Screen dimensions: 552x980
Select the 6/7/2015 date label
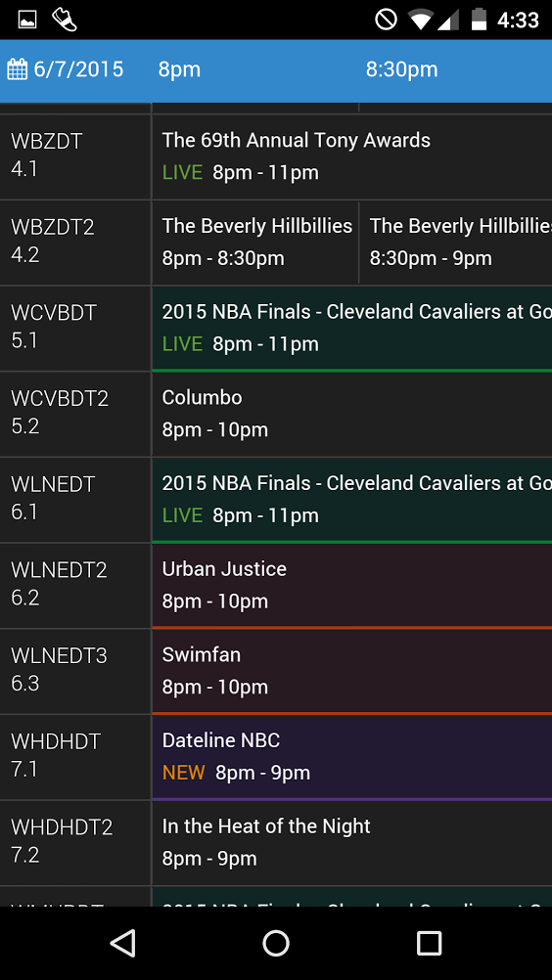78,69
